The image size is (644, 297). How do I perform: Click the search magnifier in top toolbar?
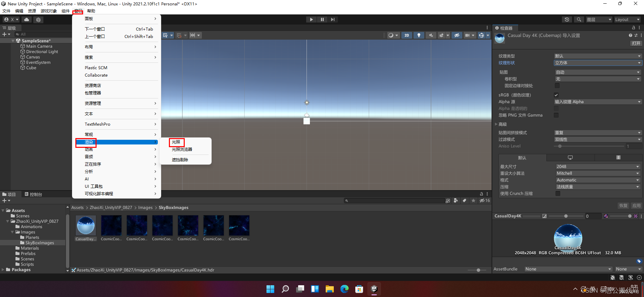pos(579,19)
